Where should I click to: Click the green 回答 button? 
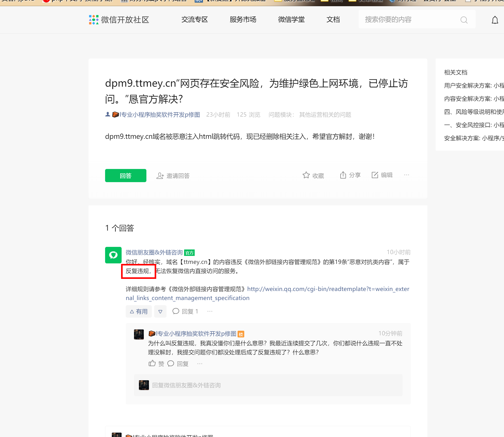[125, 176]
